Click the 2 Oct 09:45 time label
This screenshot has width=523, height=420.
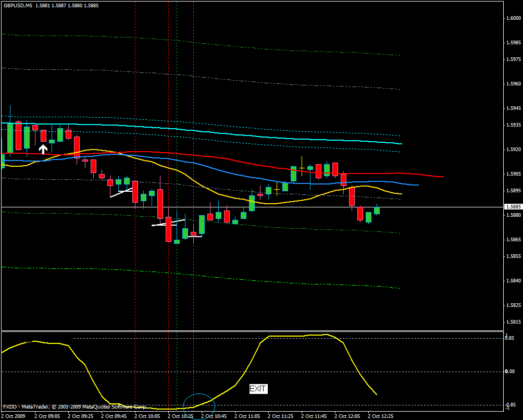[x=114, y=416]
